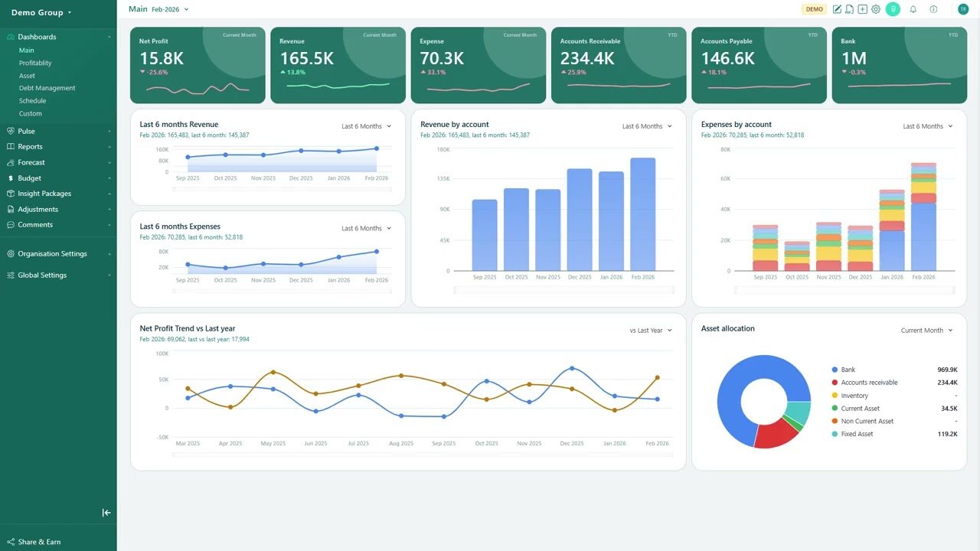Open the vs Last Year dropdown
The height and width of the screenshot is (551, 980).
pos(651,331)
